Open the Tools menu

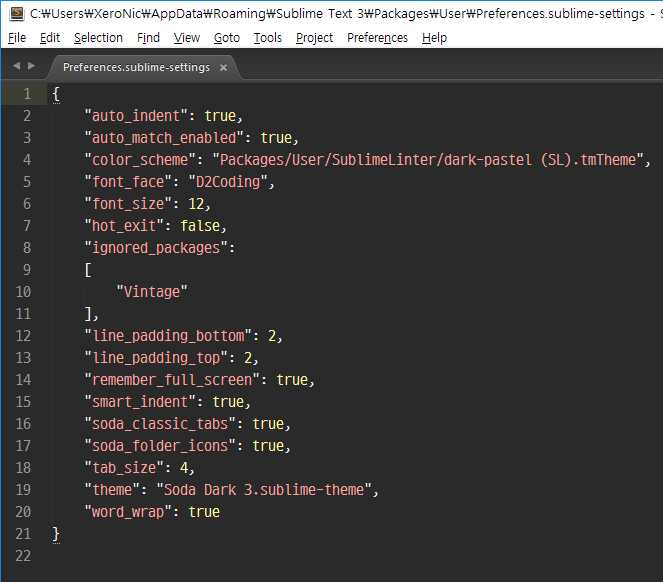tap(268, 38)
